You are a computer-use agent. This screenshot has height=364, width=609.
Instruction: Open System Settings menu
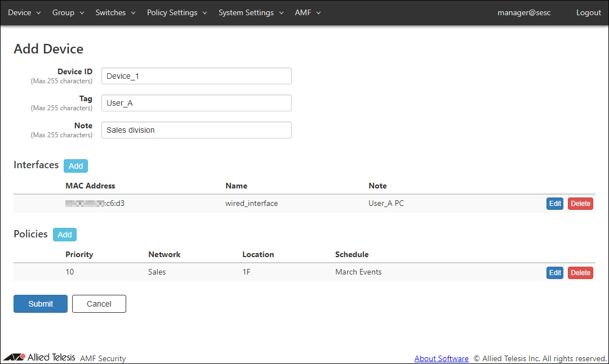click(x=251, y=12)
